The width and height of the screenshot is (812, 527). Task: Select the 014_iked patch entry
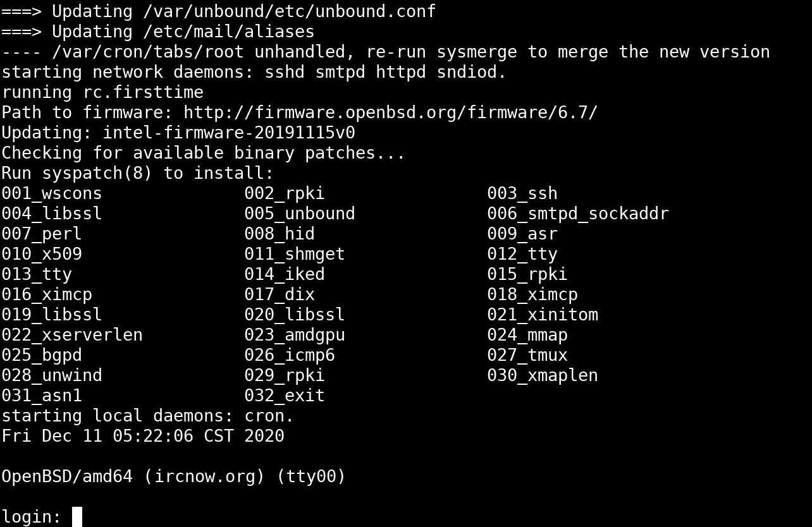285,274
